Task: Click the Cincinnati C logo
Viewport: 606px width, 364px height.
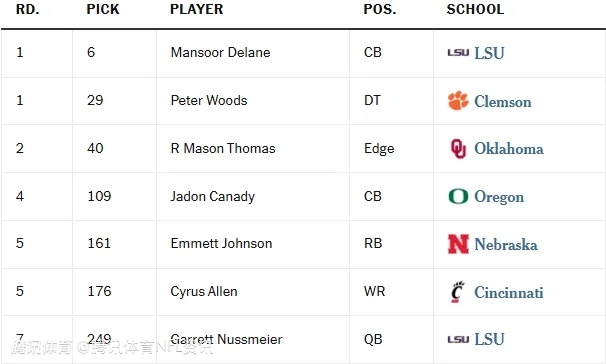Action: point(458,292)
